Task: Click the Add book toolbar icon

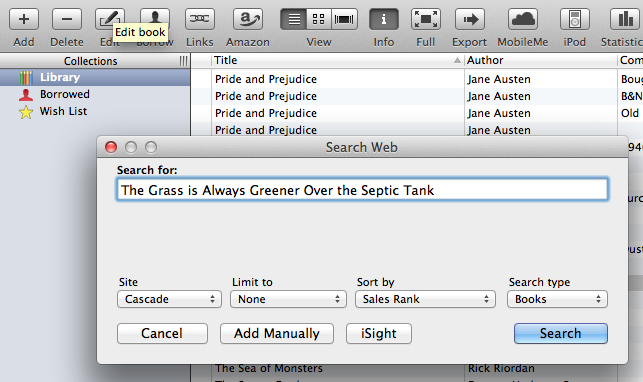Action: 24,19
